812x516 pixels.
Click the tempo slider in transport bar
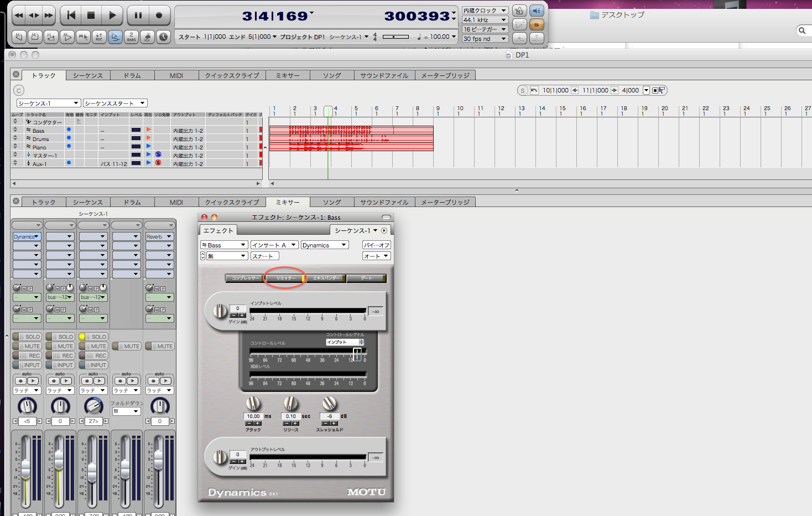(x=396, y=37)
